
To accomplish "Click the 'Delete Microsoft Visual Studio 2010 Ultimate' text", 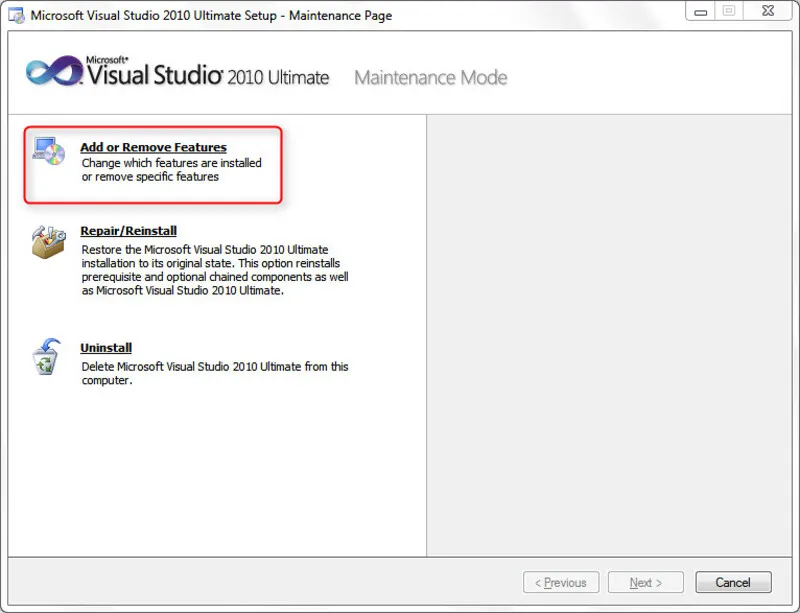I will coord(215,373).
